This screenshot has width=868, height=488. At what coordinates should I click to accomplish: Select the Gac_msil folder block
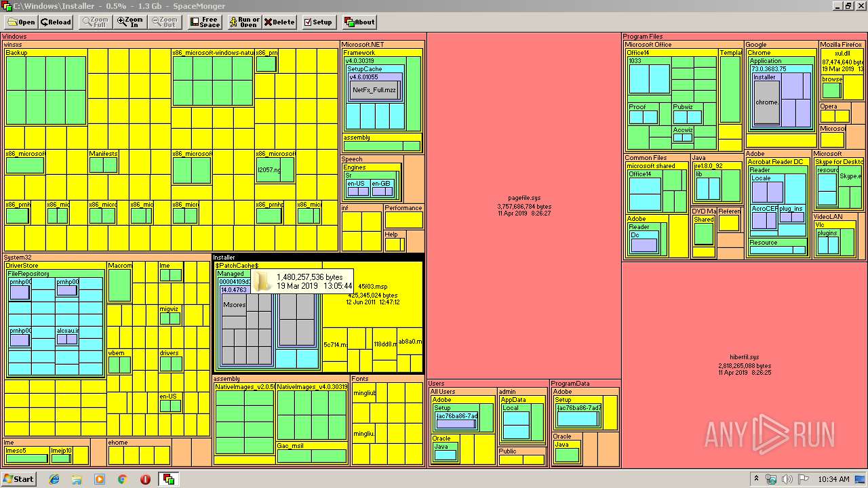313,453
